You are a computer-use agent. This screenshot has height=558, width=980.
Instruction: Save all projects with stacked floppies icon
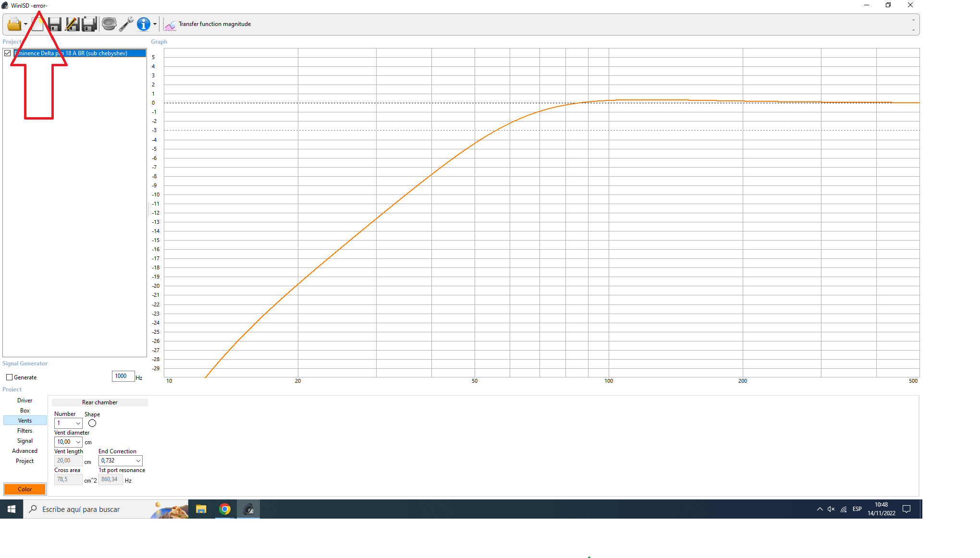pyautogui.click(x=89, y=24)
